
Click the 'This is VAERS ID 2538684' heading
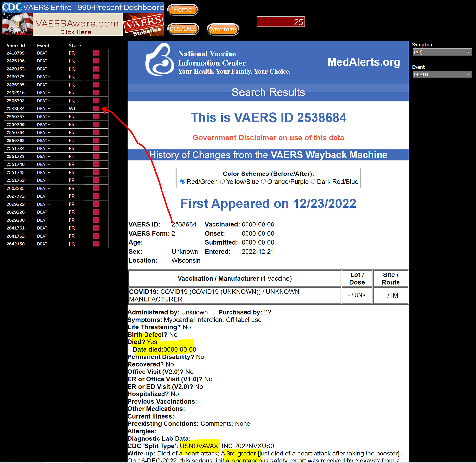[x=268, y=118]
